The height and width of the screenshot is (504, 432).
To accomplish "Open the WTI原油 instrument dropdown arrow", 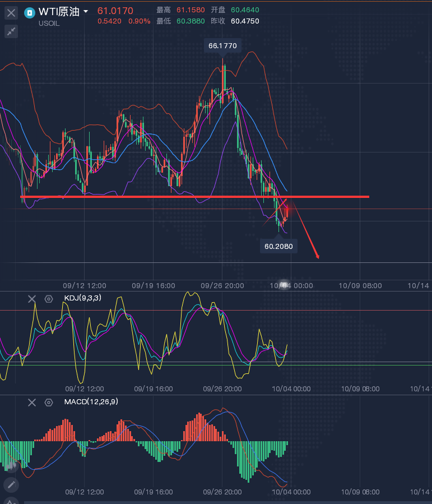I will 86,12.
